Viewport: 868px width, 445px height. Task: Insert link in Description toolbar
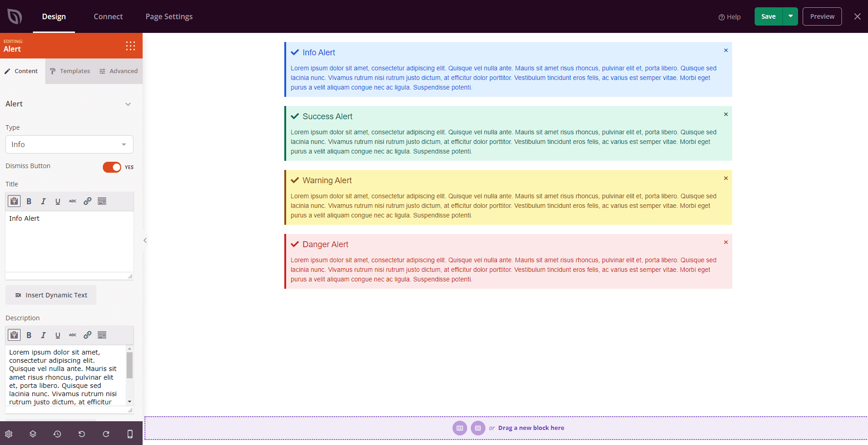point(87,335)
